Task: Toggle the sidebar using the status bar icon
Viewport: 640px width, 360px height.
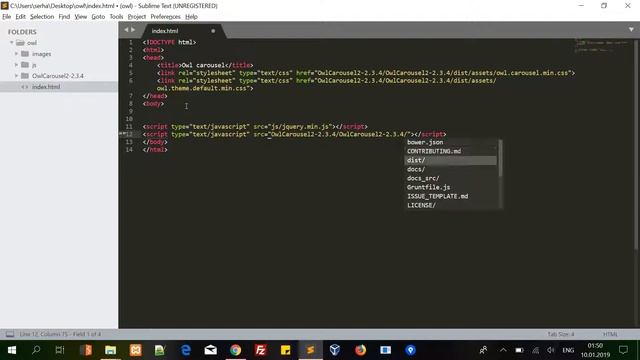Action: tap(10, 334)
